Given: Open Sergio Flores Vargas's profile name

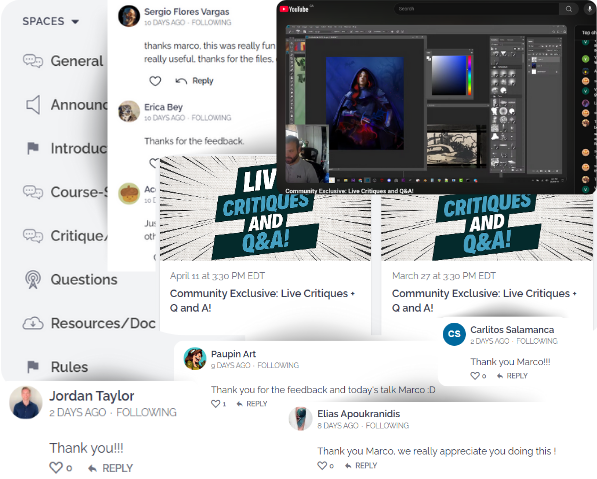Looking at the screenshot, I should point(187,12).
